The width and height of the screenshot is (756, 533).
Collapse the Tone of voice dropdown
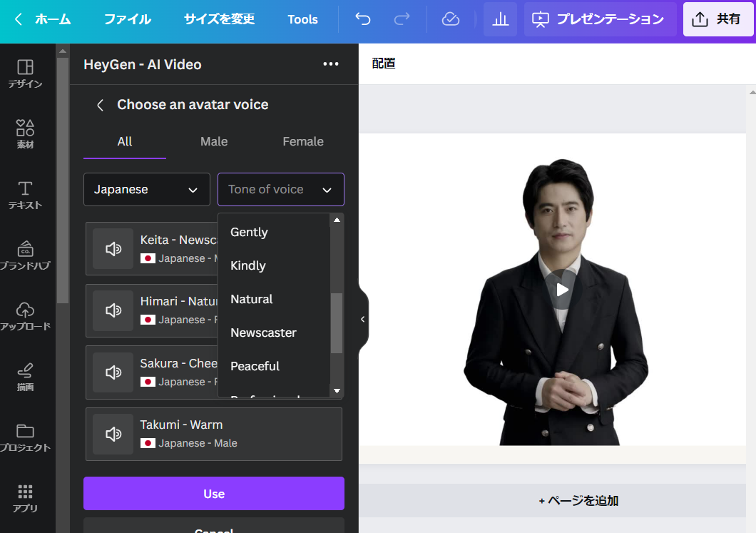pyautogui.click(x=280, y=190)
